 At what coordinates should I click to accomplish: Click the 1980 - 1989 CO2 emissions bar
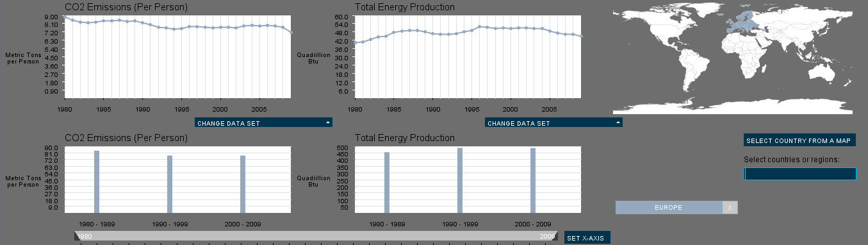[x=97, y=182]
